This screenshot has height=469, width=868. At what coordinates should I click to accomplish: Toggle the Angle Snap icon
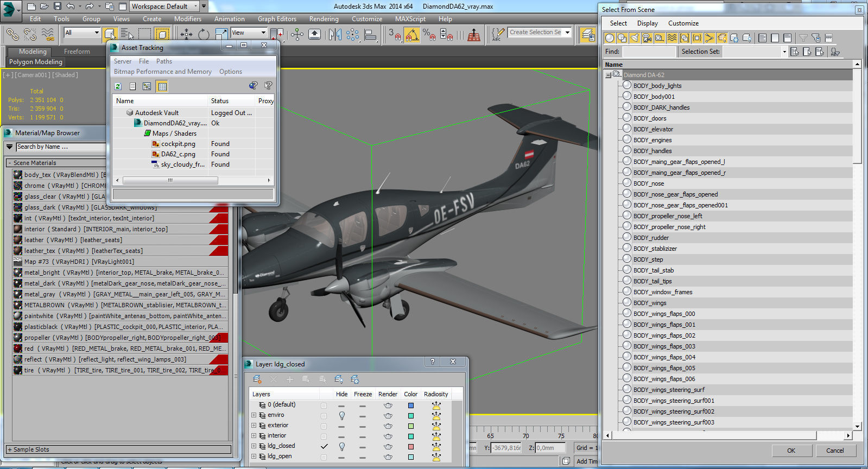coord(412,35)
